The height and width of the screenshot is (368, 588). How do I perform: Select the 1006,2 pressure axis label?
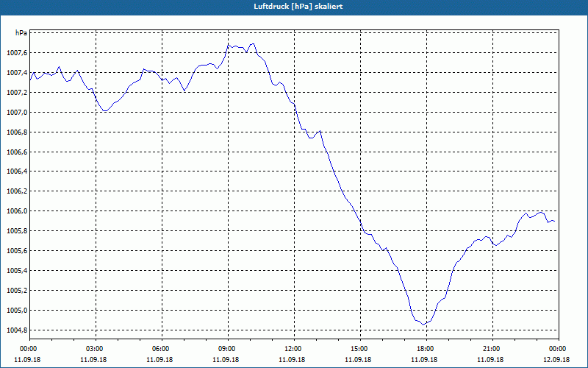(x=17, y=191)
